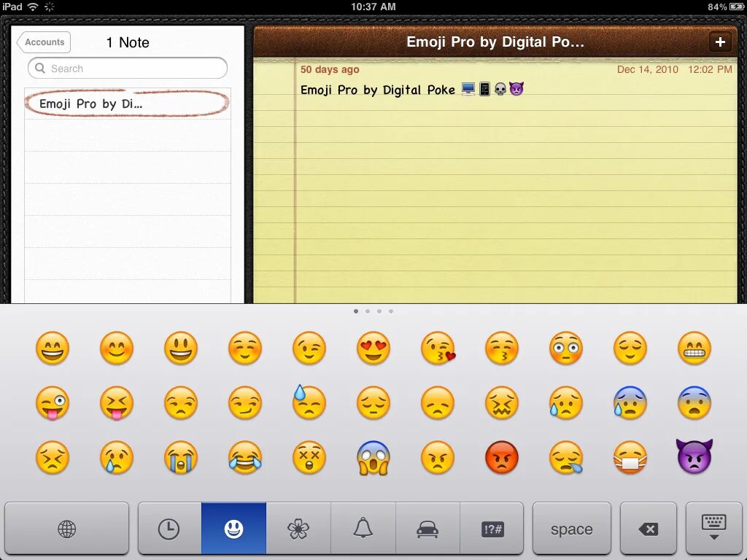747x560 pixels.
Task: Select the red pouting rage emoji
Action: 502,458
